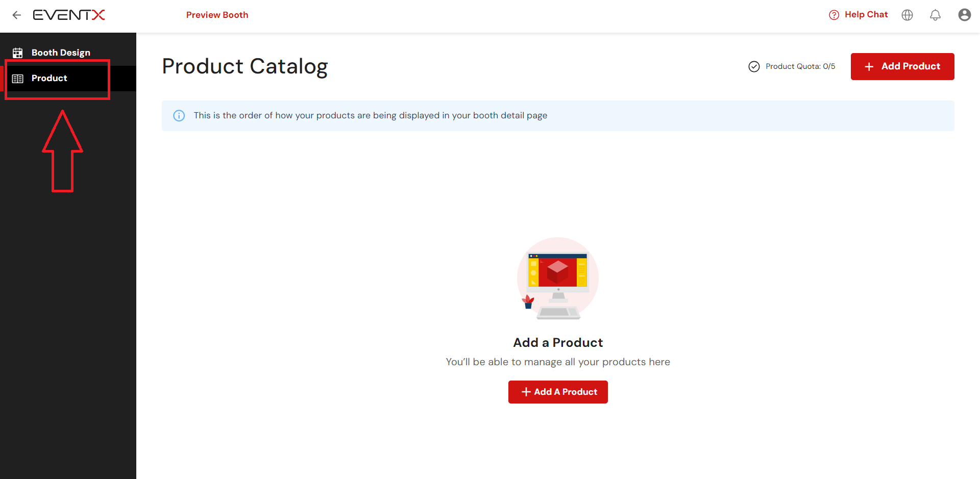Go back using the left arrow icon
Image resolution: width=980 pixels, height=479 pixels.
17,15
